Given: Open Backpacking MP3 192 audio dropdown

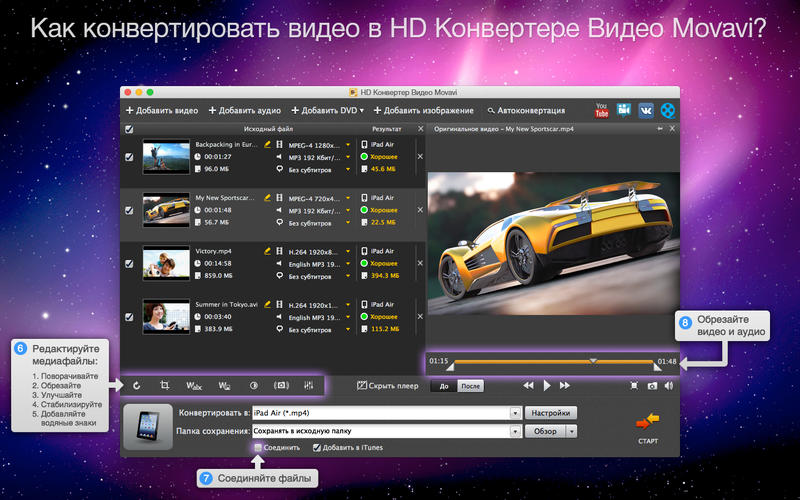Looking at the screenshot, I should (348, 157).
